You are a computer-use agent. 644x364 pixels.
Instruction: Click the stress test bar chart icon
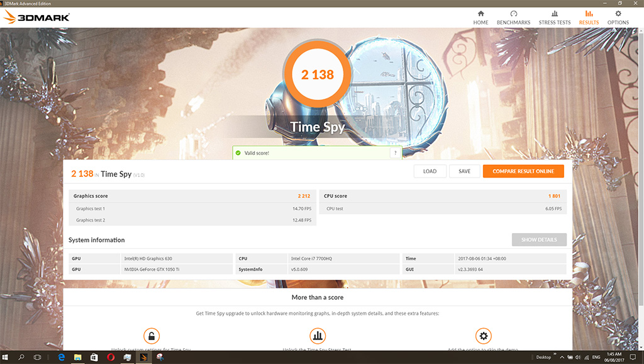[x=318, y=336]
